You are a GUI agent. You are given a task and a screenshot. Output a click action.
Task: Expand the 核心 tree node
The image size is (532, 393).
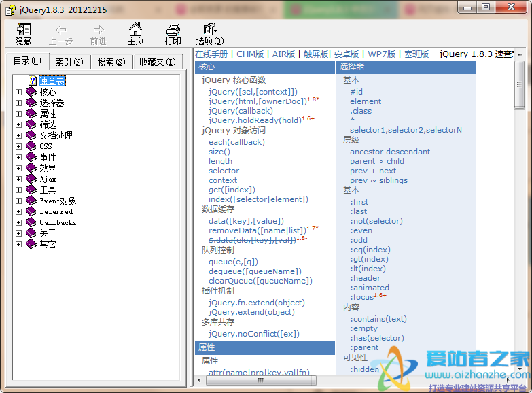click(18, 92)
